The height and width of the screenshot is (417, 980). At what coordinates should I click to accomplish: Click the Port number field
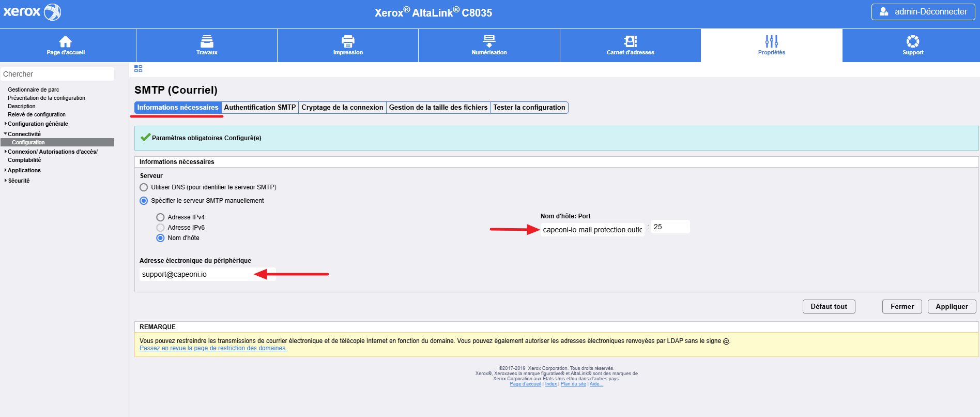(x=670, y=227)
